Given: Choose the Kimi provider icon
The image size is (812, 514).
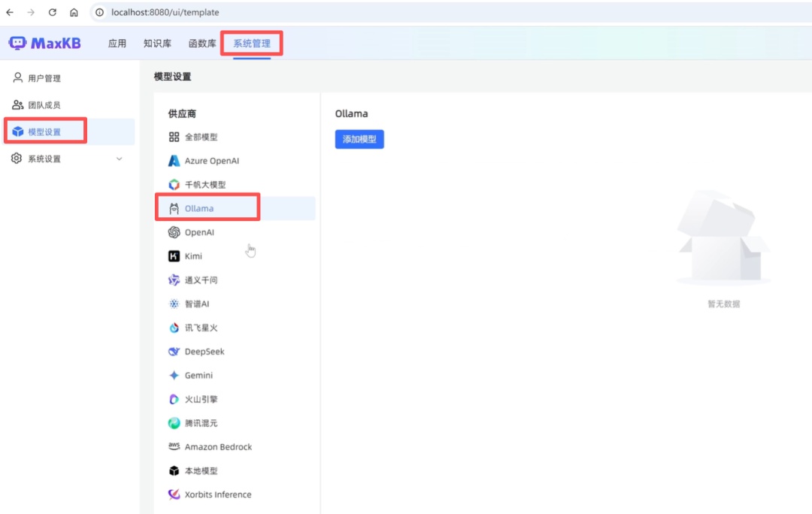Looking at the screenshot, I should coord(174,256).
